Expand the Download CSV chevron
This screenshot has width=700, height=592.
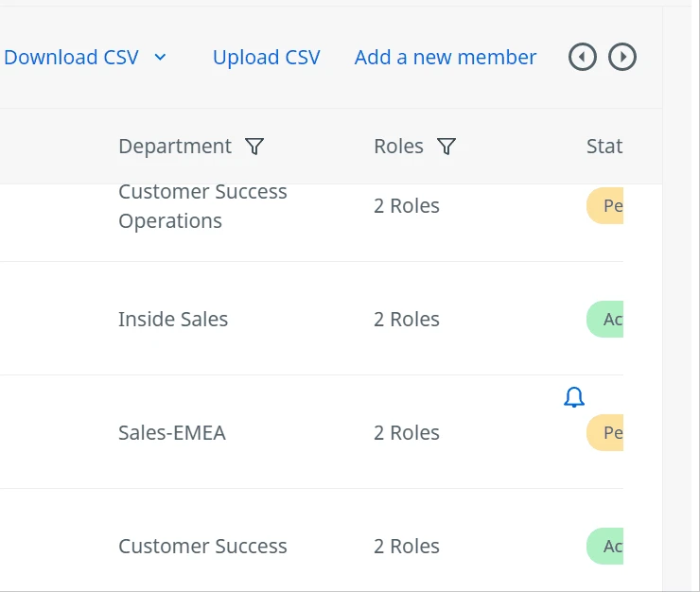160,57
